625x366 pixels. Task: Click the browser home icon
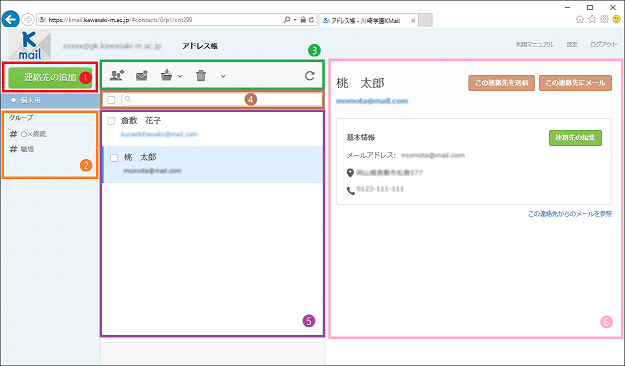[580, 19]
